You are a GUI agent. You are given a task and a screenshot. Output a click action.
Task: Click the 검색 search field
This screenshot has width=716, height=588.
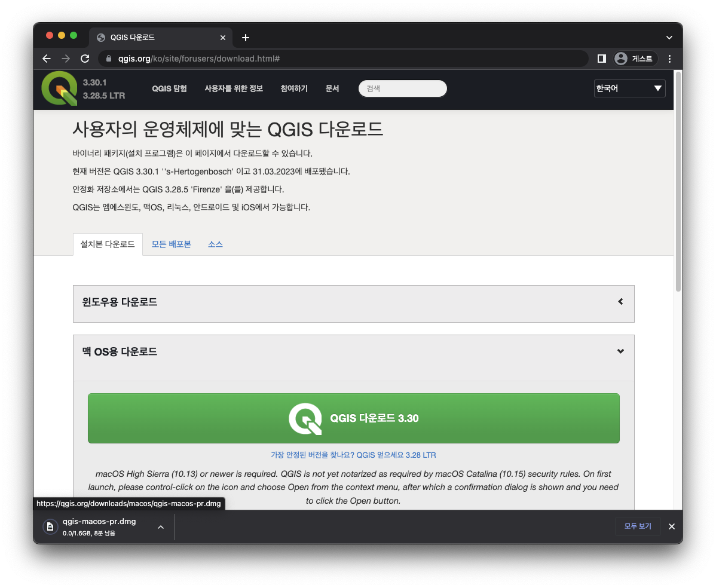pyautogui.click(x=403, y=88)
